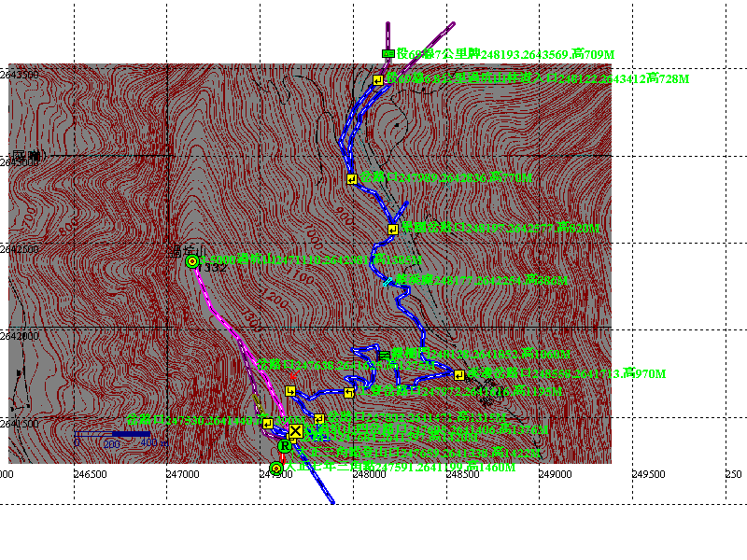Screen dimensions: 747x560
Task: Select the yellow turn marker at 高1315M junction
Action: (319, 418)
